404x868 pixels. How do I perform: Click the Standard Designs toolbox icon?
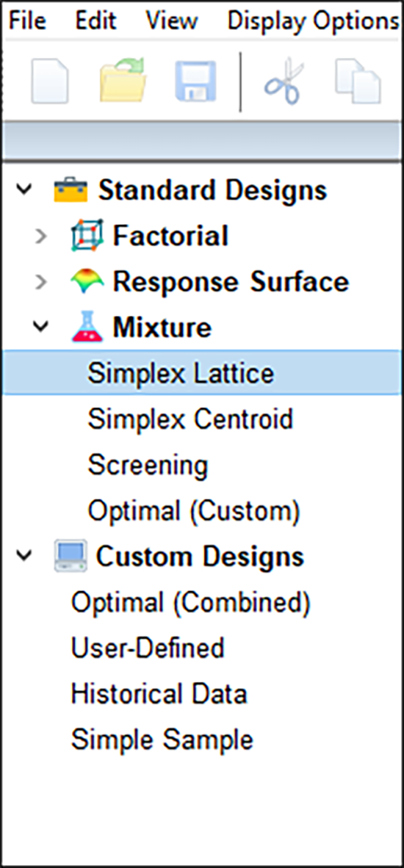(71, 190)
